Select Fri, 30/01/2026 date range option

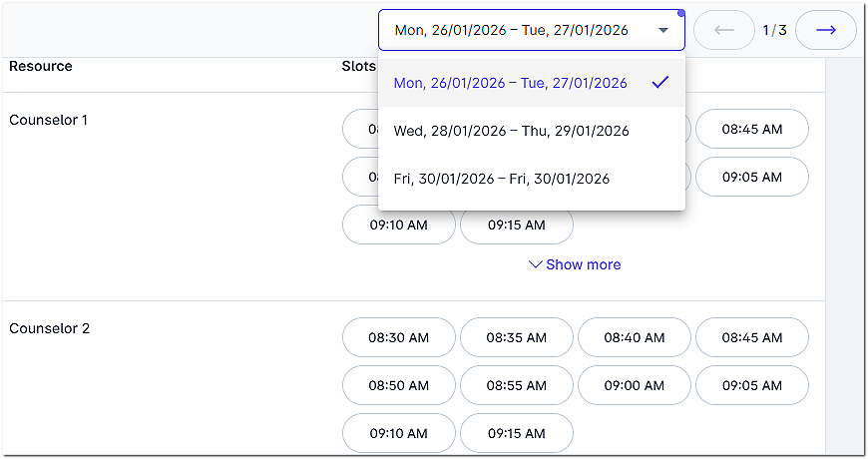point(502,179)
